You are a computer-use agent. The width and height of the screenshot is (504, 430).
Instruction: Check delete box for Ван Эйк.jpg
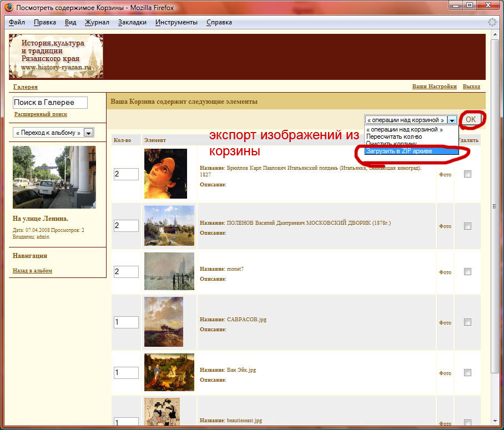coord(467,372)
